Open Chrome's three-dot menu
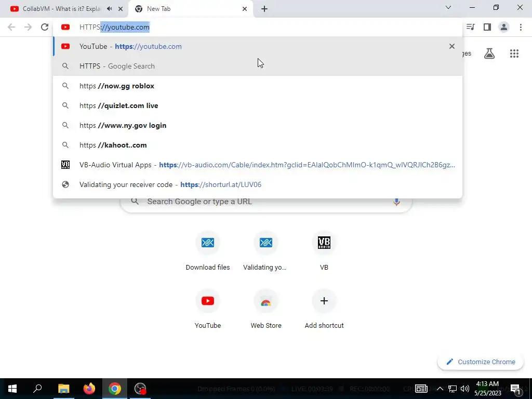 (x=521, y=27)
